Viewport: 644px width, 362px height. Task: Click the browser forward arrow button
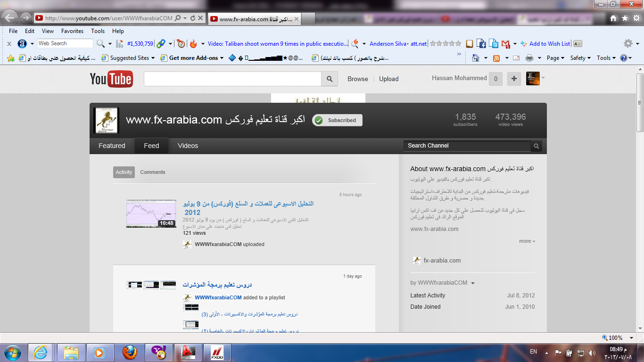(x=26, y=18)
